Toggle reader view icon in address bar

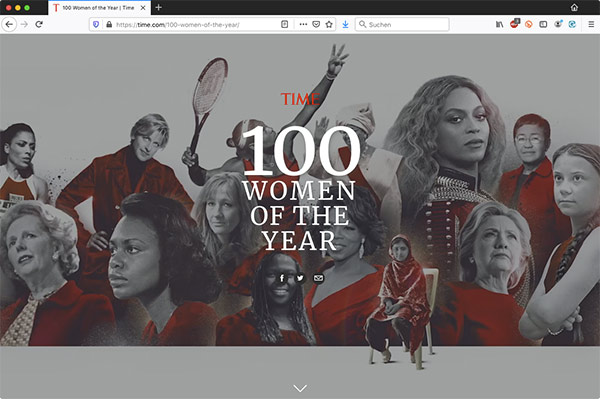click(x=284, y=24)
